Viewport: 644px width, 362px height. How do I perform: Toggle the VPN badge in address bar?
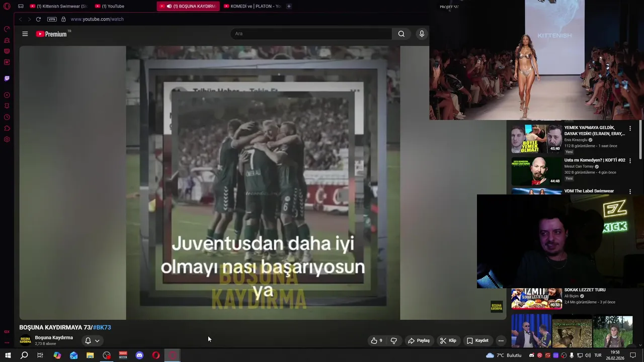pyautogui.click(x=52, y=19)
